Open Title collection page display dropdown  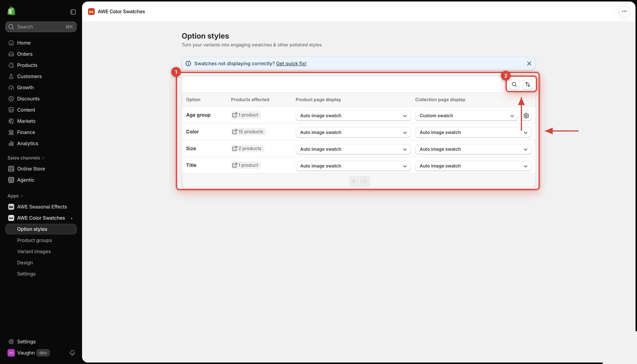(473, 166)
